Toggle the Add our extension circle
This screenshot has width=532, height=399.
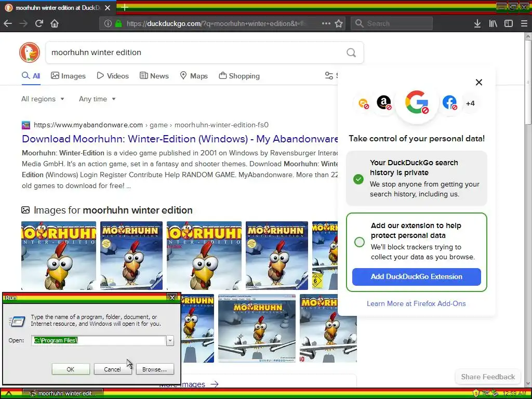(x=360, y=242)
